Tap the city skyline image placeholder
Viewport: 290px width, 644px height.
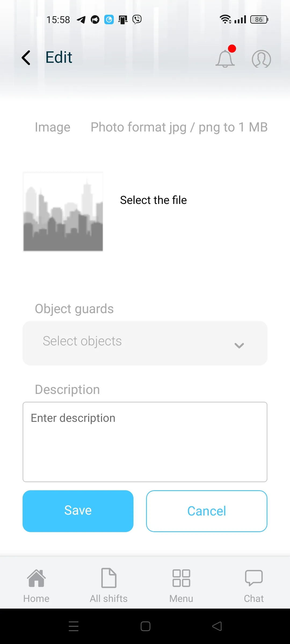[63, 212]
